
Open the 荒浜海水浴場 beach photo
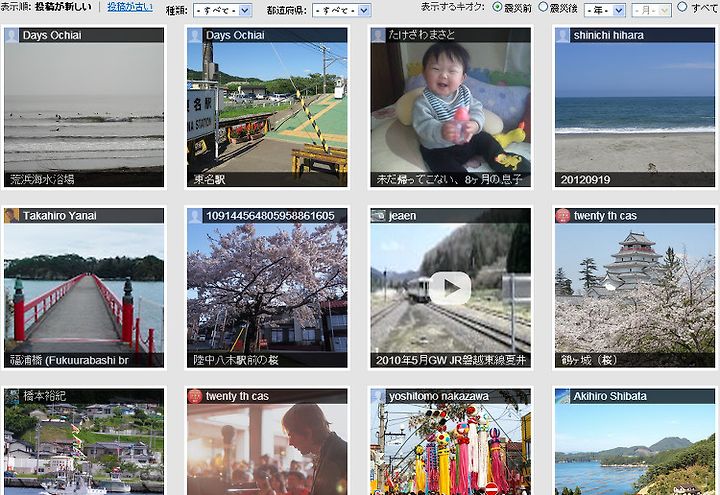84,107
